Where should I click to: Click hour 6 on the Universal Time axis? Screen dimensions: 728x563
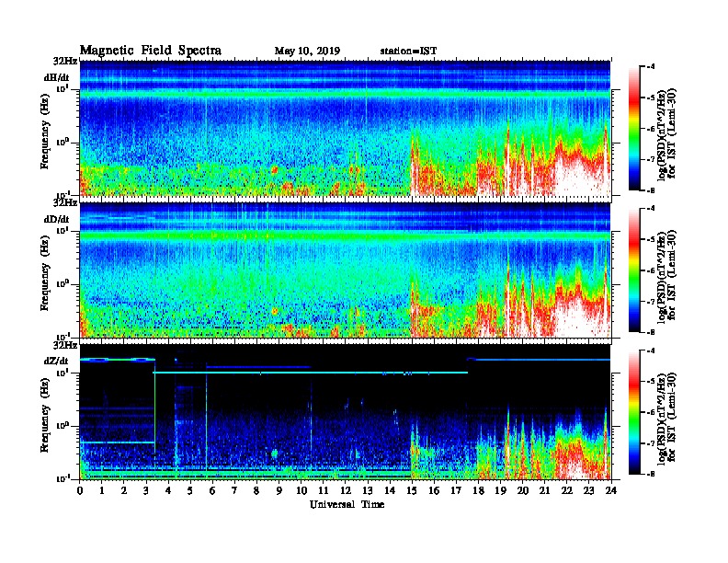[212, 490]
